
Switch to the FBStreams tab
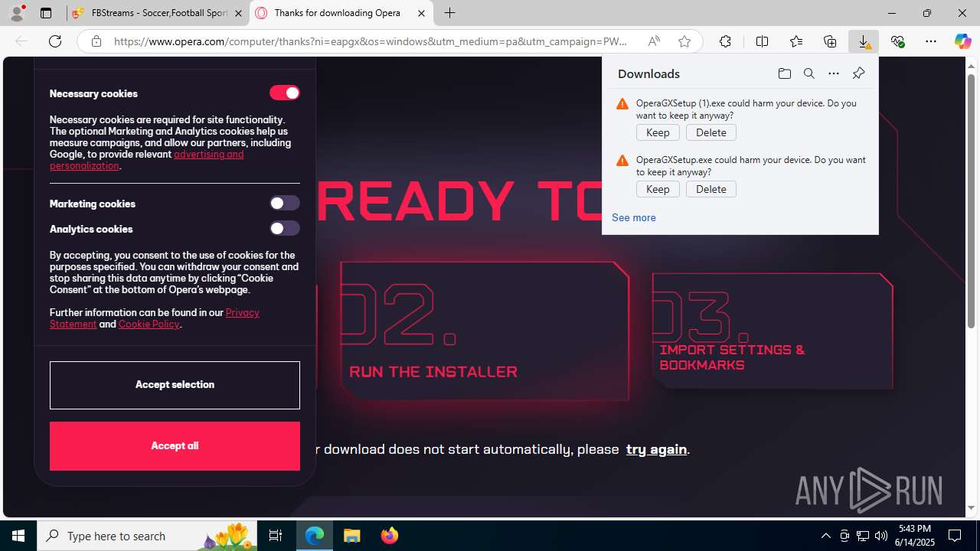158,13
